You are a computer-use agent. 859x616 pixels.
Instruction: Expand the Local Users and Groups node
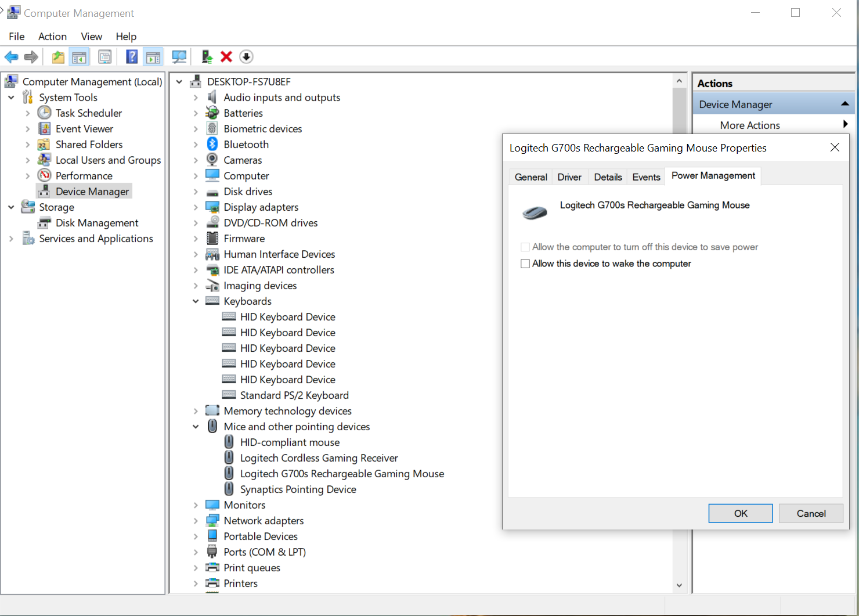pyautogui.click(x=28, y=160)
